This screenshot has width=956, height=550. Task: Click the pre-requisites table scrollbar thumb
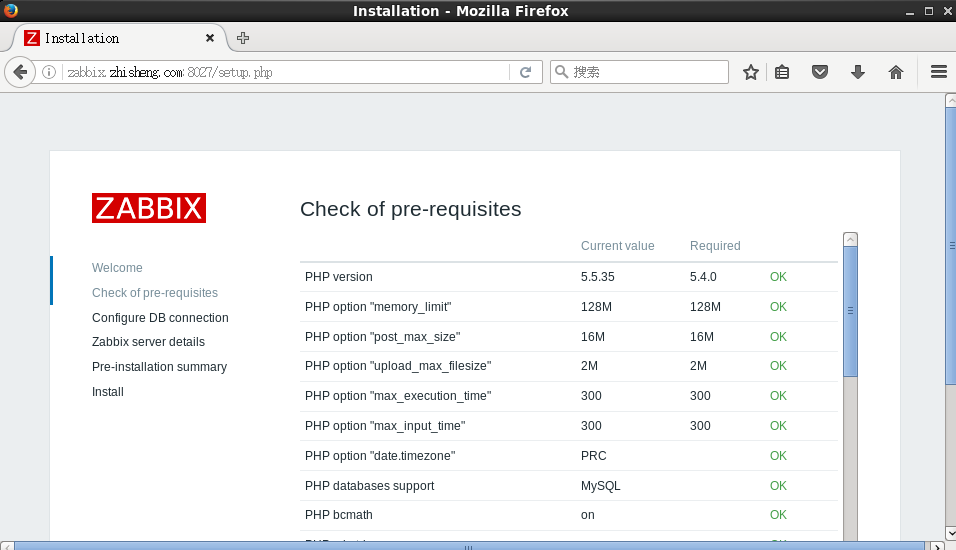pyautogui.click(x=851, y=311)
